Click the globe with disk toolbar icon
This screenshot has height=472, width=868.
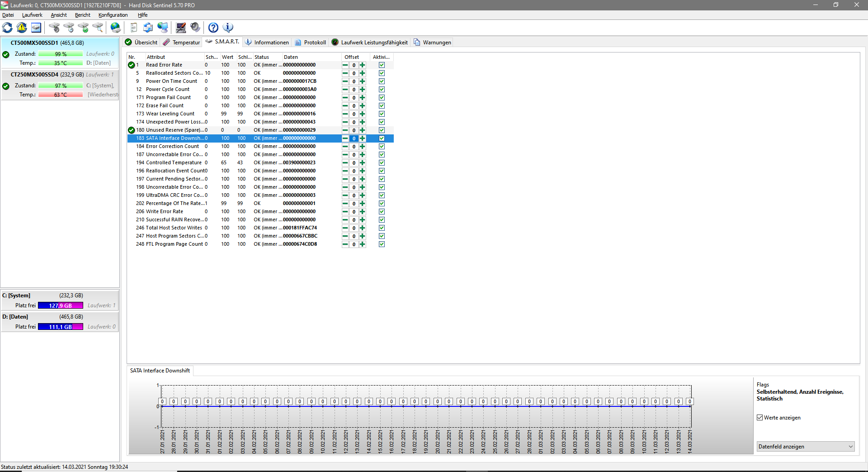[x=116, y=28]
